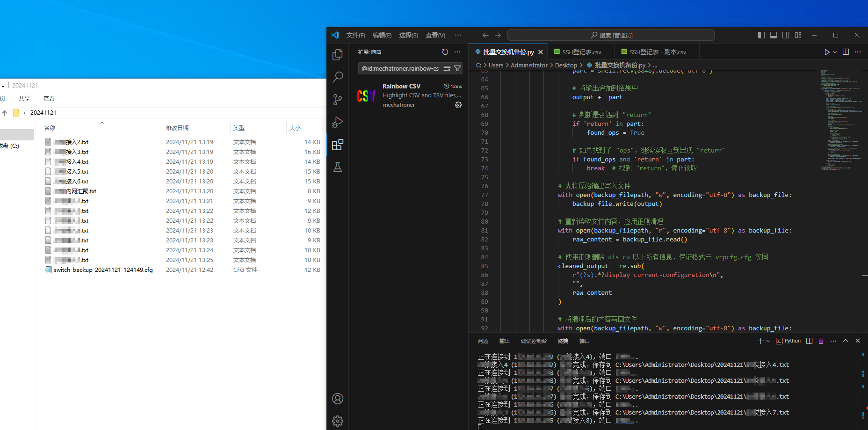Image resolution: width=868 pixels, height=430 pixels.
Task: Add a new terminal with plus icon
Action: click(760, 341)
